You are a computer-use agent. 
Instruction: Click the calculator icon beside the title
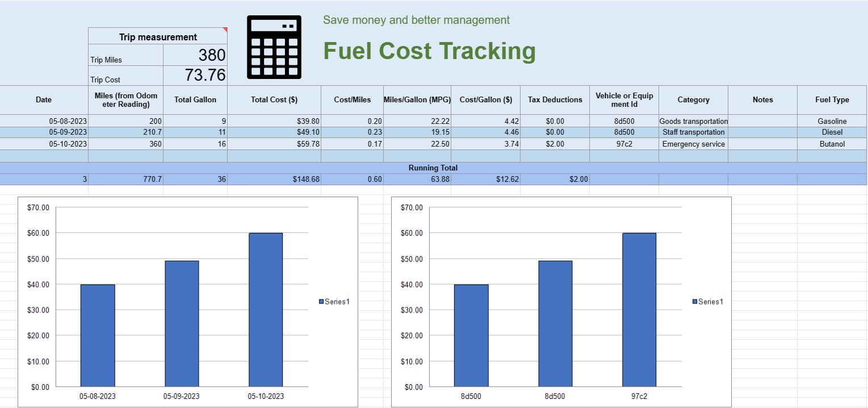[274, 47]
